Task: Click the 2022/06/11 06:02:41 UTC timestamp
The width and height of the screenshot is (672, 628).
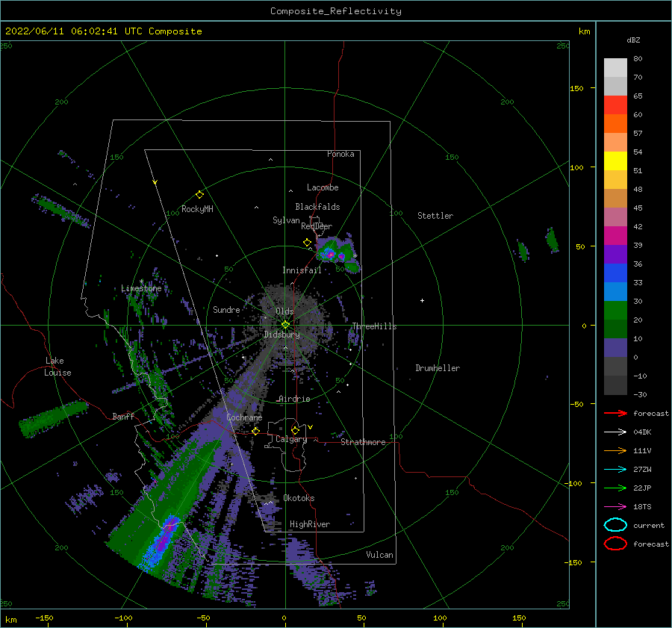Action: [x=103, y=31]
